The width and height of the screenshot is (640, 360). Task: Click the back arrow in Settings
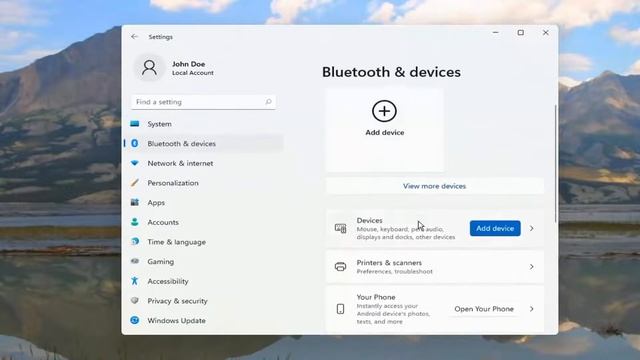(x=134, y=37)
